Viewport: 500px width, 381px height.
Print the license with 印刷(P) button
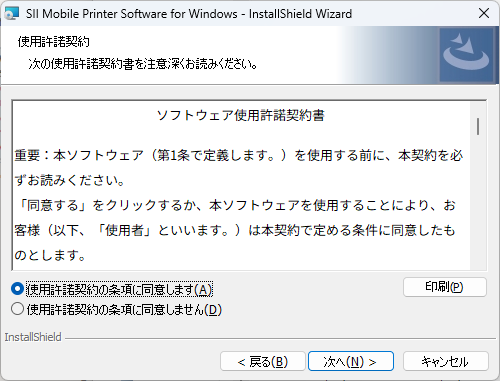[445, 287]
